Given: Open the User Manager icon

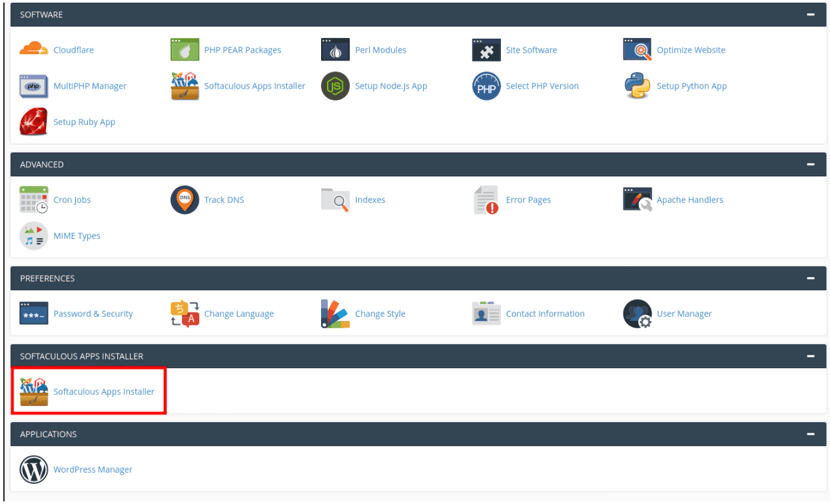Looking at the screenshot, I should click(637, 314).
